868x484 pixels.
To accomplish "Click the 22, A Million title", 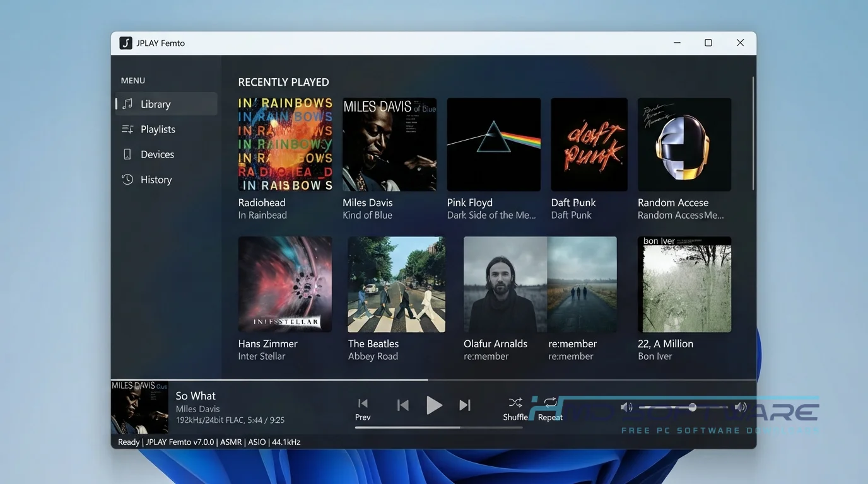I will pos(666,343).
